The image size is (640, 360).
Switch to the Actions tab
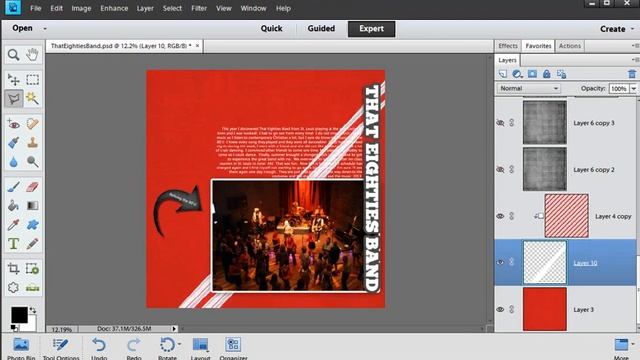570,46
